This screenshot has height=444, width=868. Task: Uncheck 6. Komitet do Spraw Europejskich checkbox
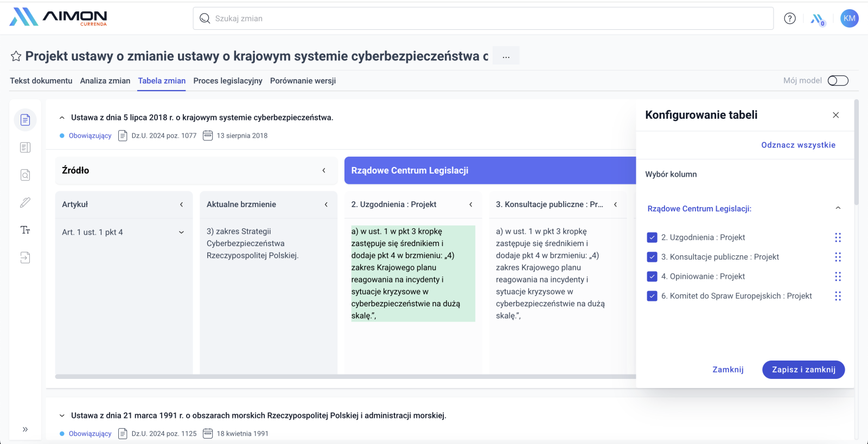[652, 296]
